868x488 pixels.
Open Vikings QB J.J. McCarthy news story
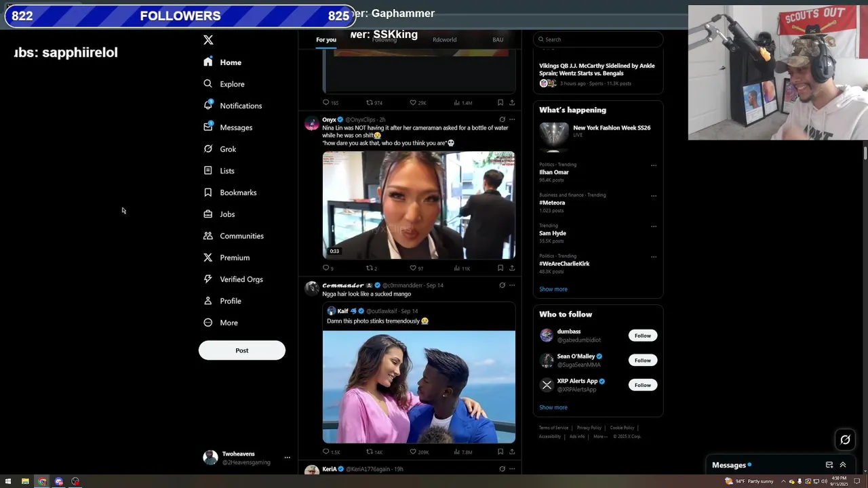coord(597,75)
